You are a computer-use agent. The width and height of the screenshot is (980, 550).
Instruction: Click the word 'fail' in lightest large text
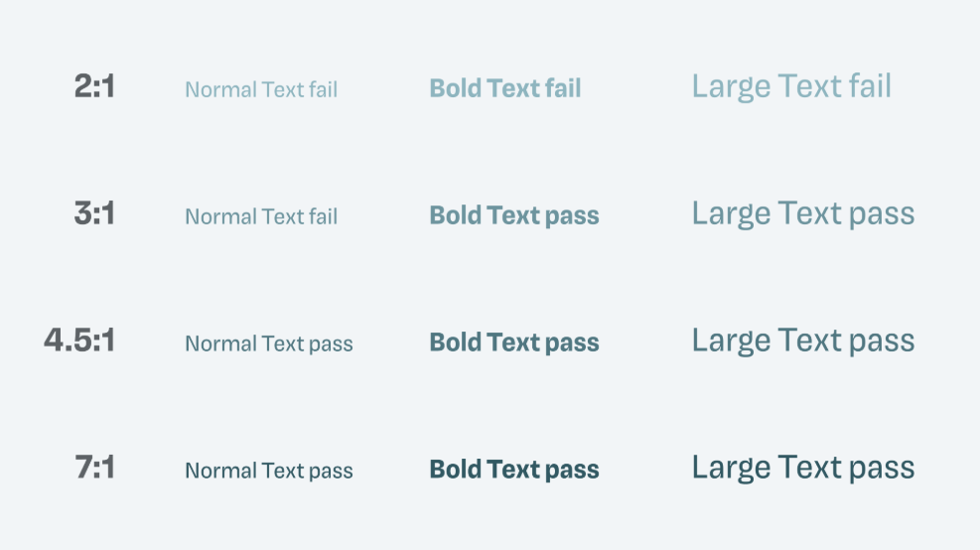pos(866,85)
